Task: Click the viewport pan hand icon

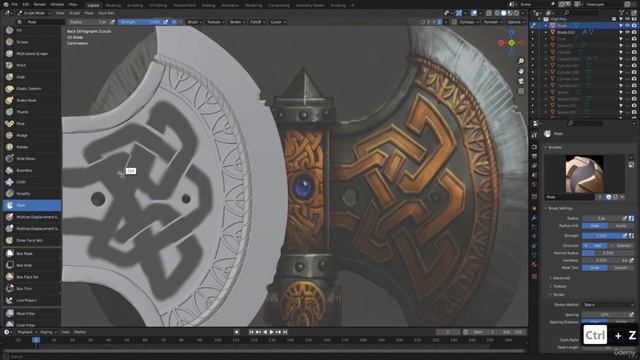Action: pyautogui.click(x=521, y=71)
